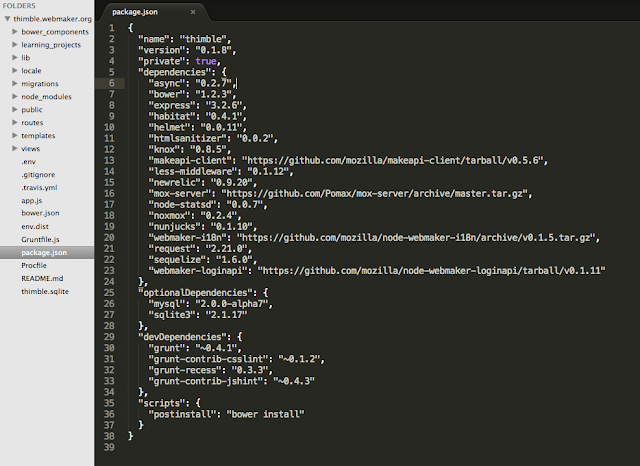Screen dimensions: 640x466
Task: Open the .env file in sidebar
Action: tap(29, 162)
